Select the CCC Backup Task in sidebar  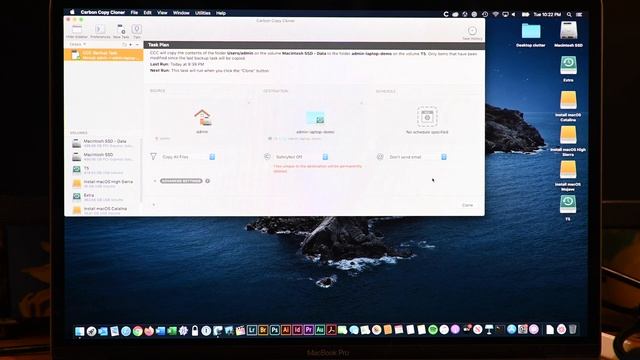(x=104, y=55)
